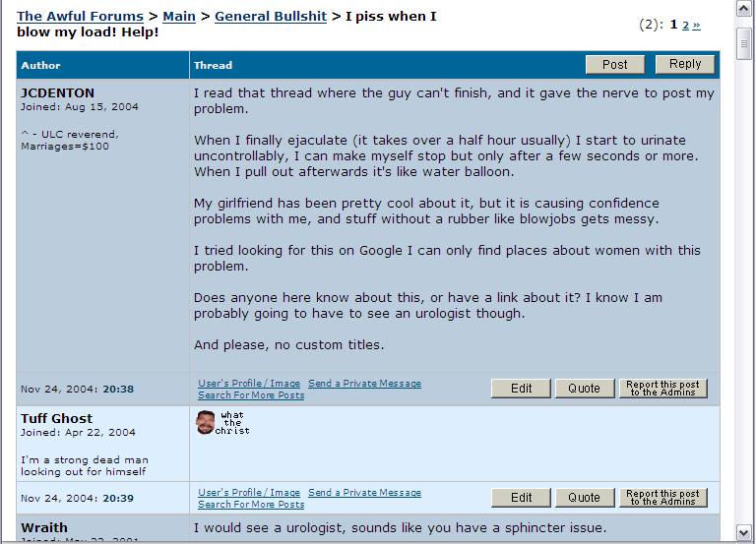The image size is (756, 544).
Task: Edit JCDENTON's post
Action: point(521,389)
